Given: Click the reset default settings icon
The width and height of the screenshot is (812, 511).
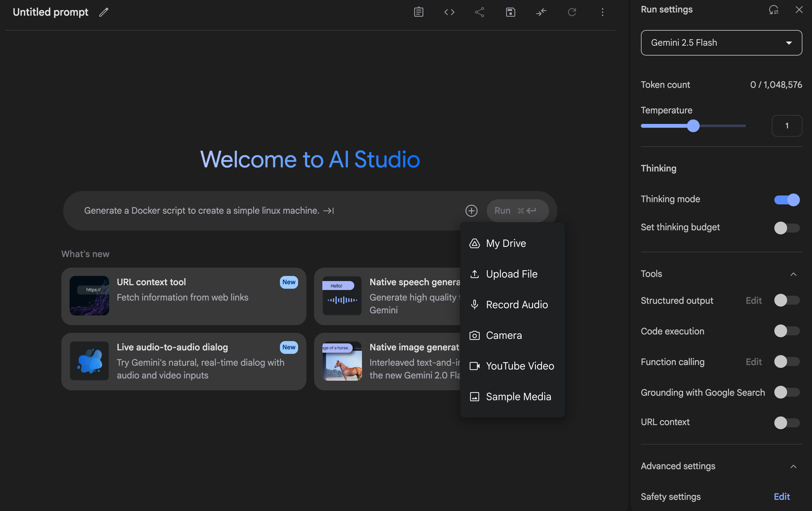Looking at the screenshot, I should click(774, 10).
